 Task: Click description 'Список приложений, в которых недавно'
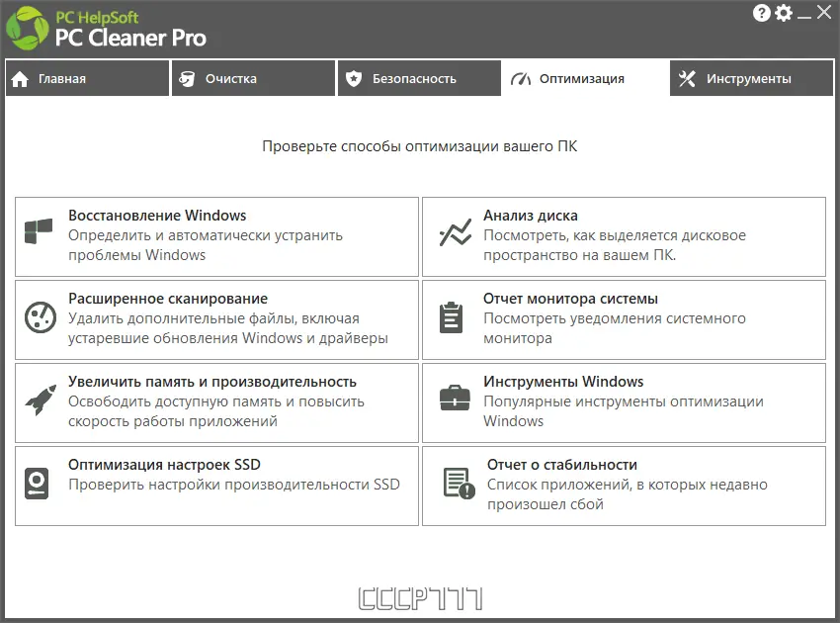coord(627,485)
